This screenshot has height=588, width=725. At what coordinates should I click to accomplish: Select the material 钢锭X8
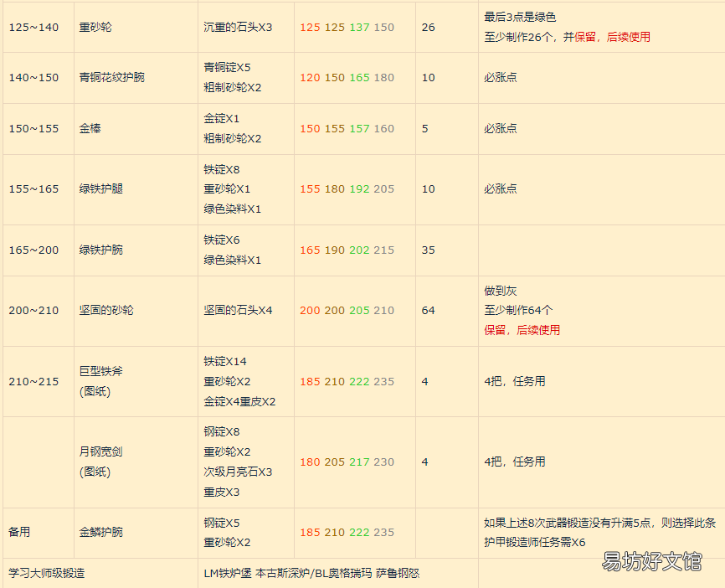tap(222, 432)
